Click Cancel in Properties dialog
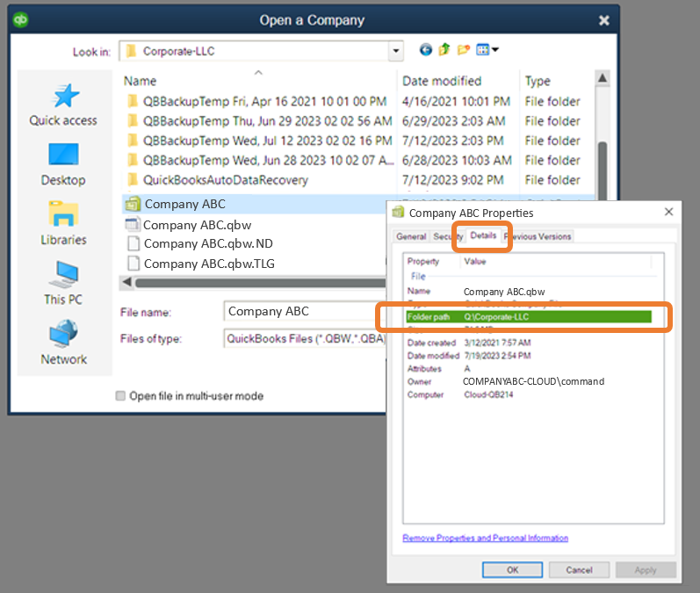This screenshot has height=593, width=700. [x=579, y=570]
